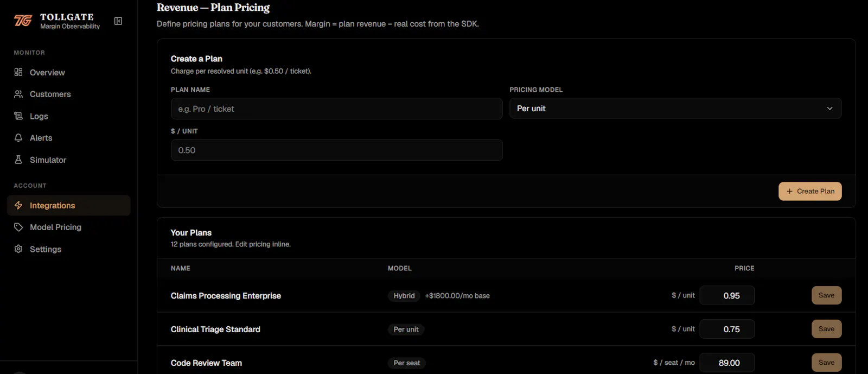
Task: Click the Model Pricing tag icon
Action: 18,227
